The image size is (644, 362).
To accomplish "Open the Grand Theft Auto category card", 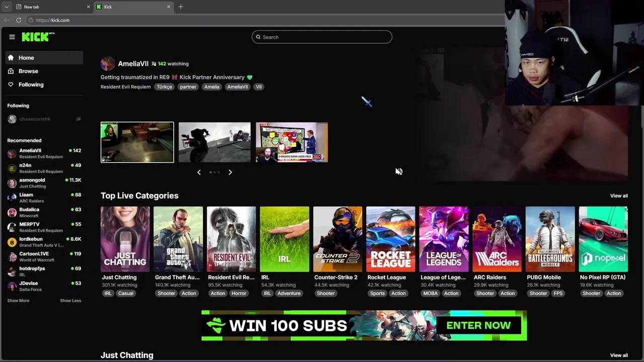I will click(178, 239).
